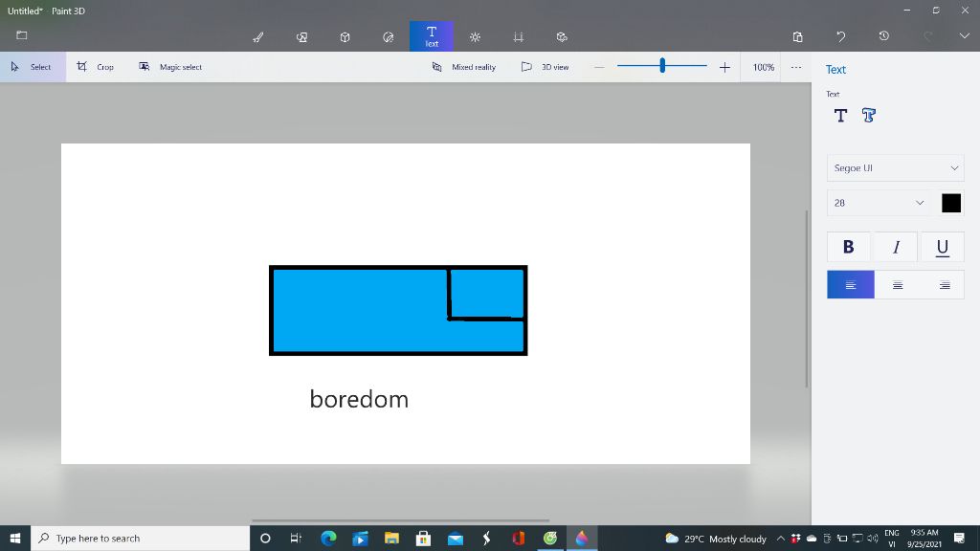Open File Explorer from taskbar
980x551 pixels.
point(391,538)
